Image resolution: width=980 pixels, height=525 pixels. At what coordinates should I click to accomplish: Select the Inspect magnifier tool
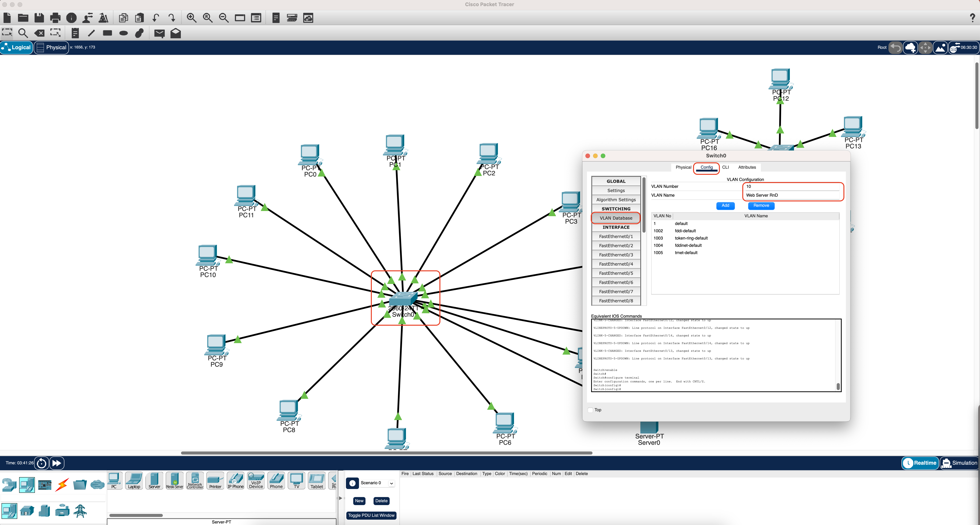point(23,33)
